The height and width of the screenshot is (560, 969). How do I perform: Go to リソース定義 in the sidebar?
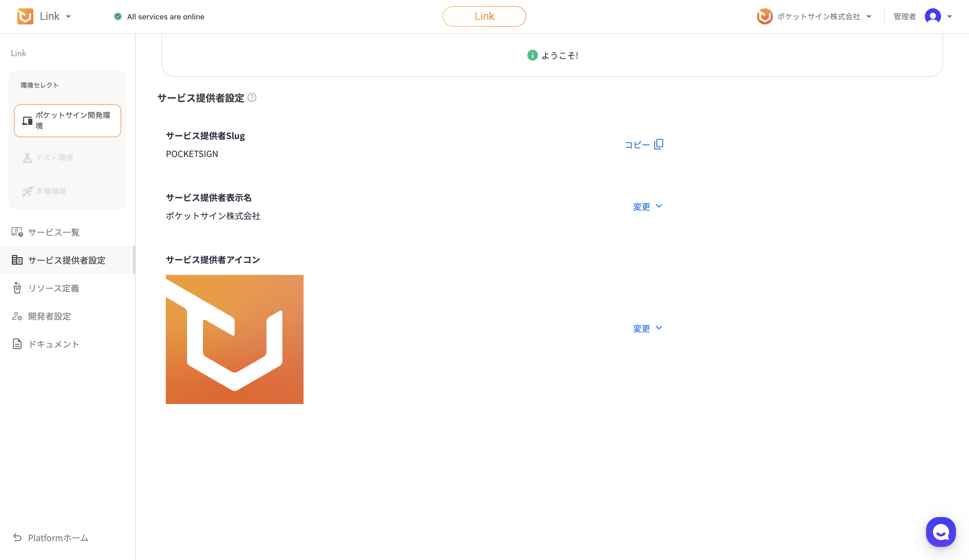[54, 288]
